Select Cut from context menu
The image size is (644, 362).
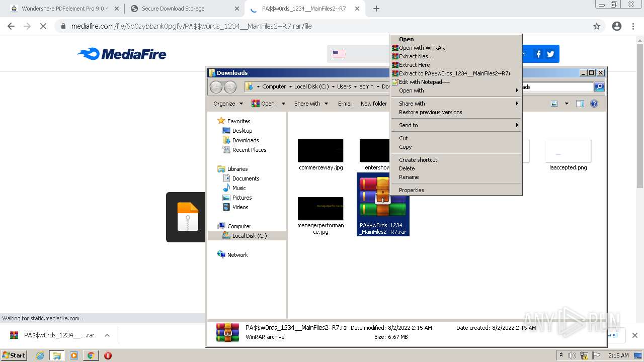456,138
